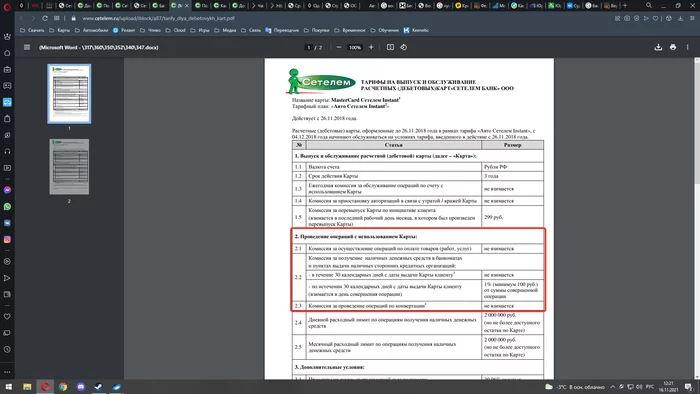This screenshot has height=394, width=700.
Task: Open Easy Setup panel icon
Action: click(693, 18)
